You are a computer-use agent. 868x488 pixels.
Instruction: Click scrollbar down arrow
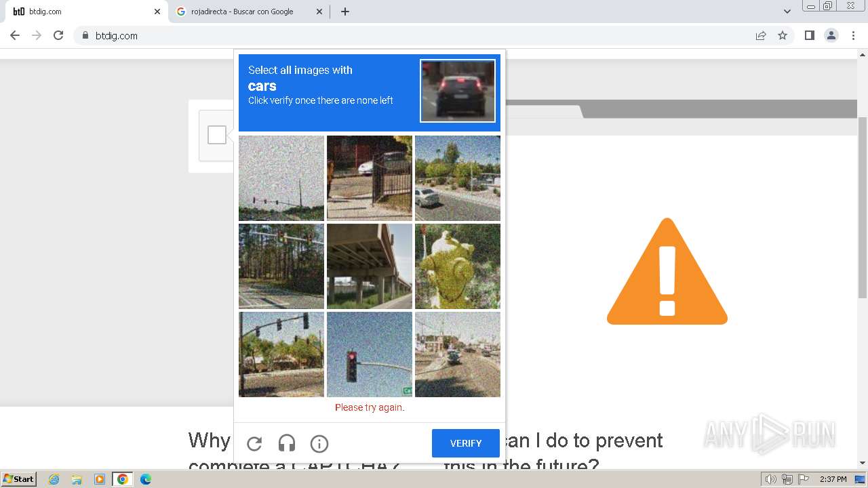point(863,463)
